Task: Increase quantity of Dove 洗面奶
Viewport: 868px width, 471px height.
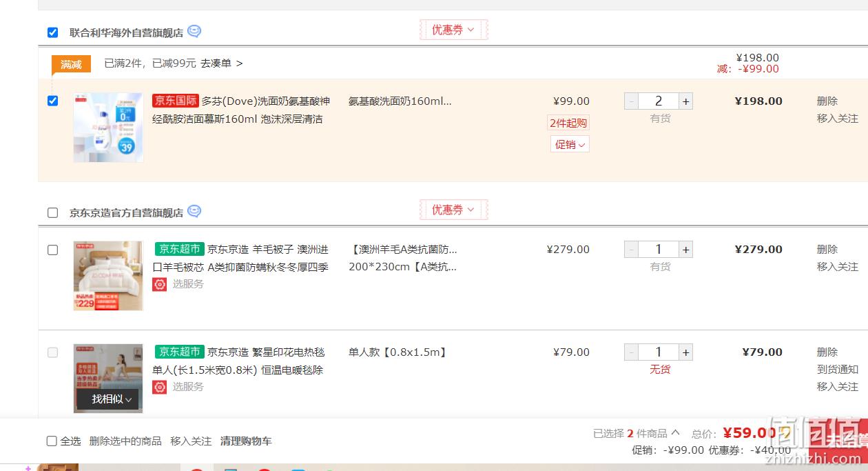Action: pyautogui.click(x=685, y=101)
